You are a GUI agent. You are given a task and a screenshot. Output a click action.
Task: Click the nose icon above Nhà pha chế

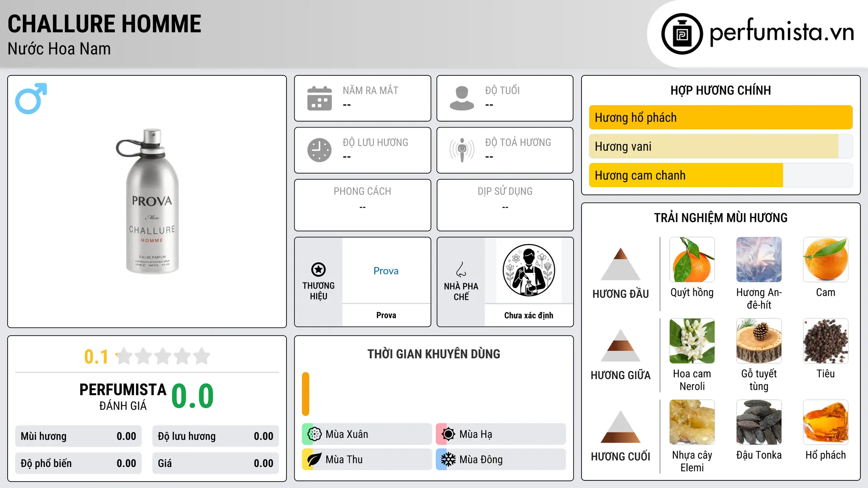point(461,269)
